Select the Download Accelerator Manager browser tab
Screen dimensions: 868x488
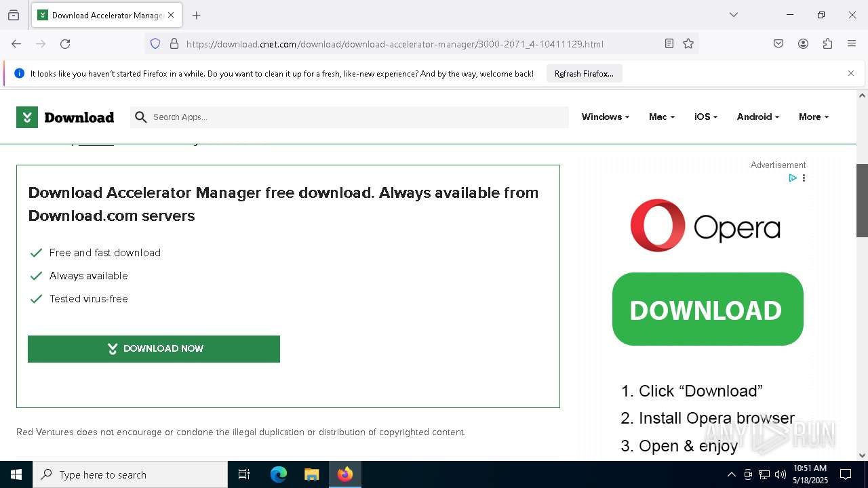click(106, 15)
